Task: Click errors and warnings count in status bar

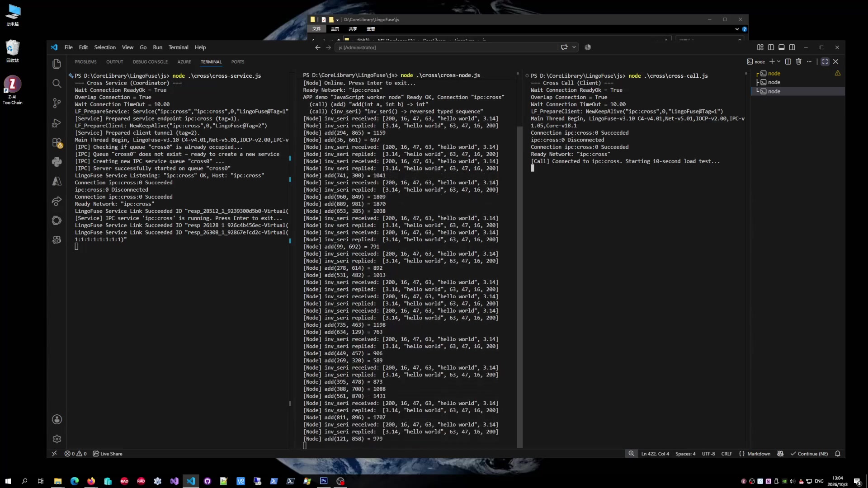Action: 75,454
